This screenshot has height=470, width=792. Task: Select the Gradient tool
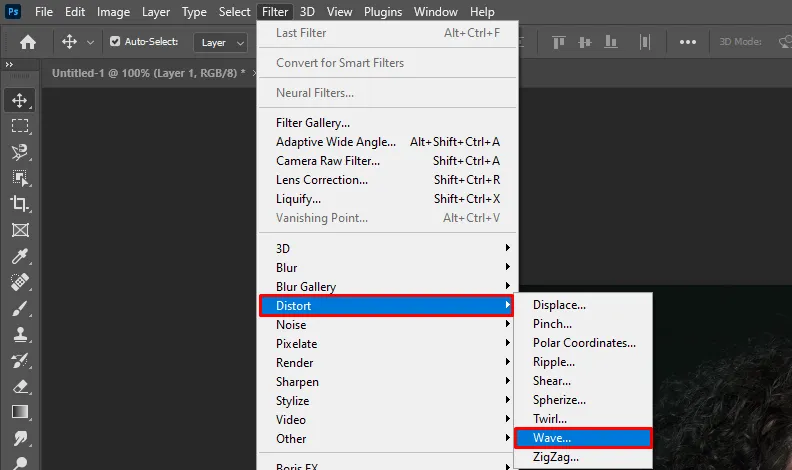tap(20, 412)
